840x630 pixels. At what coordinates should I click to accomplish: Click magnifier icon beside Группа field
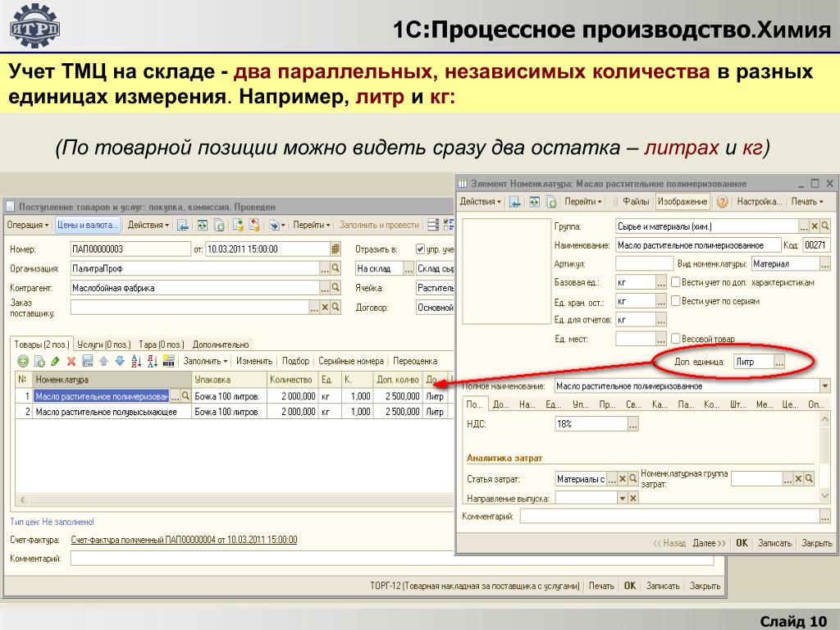pyautogui.click(x=825, y=226)
